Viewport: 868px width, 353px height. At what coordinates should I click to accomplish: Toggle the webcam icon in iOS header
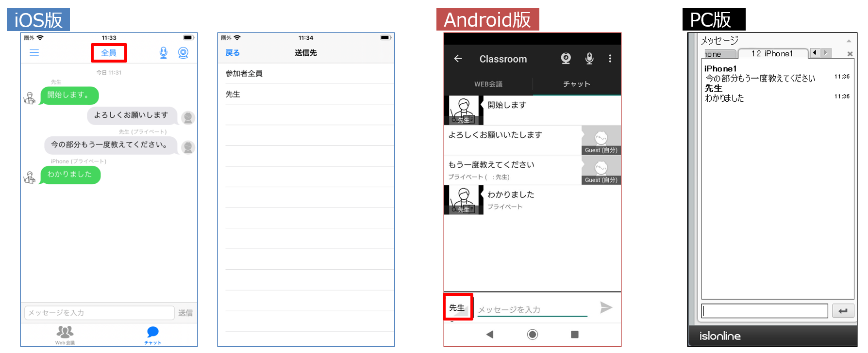click(183, 53)
